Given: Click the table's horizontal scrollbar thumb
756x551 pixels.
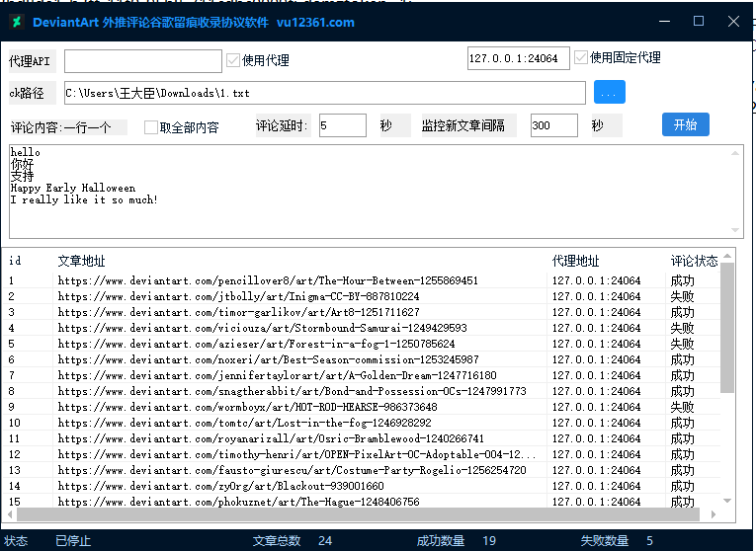Looking at the screenshot, I should coord(358,514).
